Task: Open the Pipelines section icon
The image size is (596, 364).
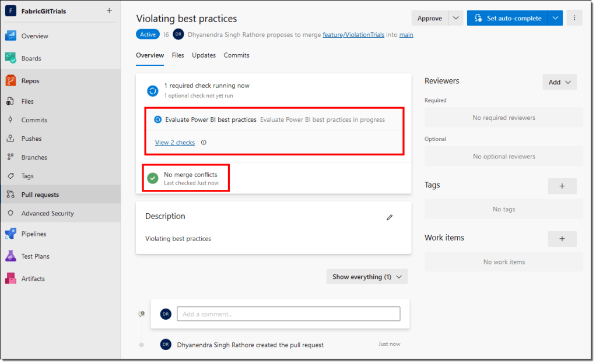Action: coord(10,234)
